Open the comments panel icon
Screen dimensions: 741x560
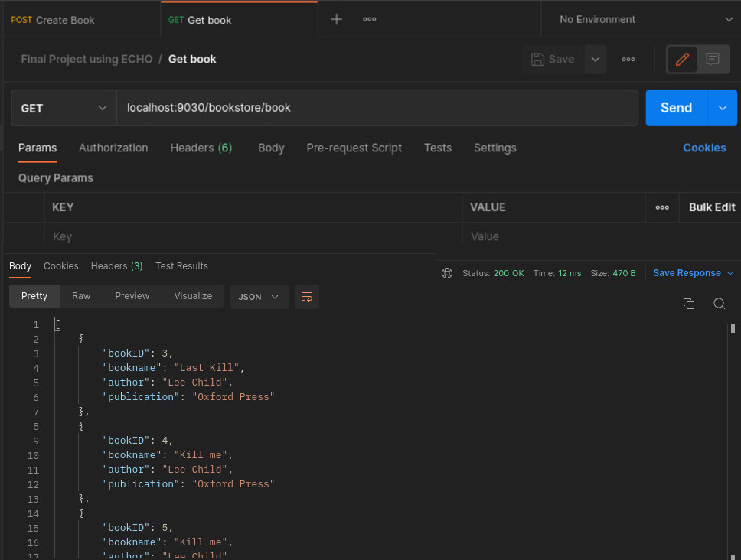pyautogui.click(x=713, y=59)
